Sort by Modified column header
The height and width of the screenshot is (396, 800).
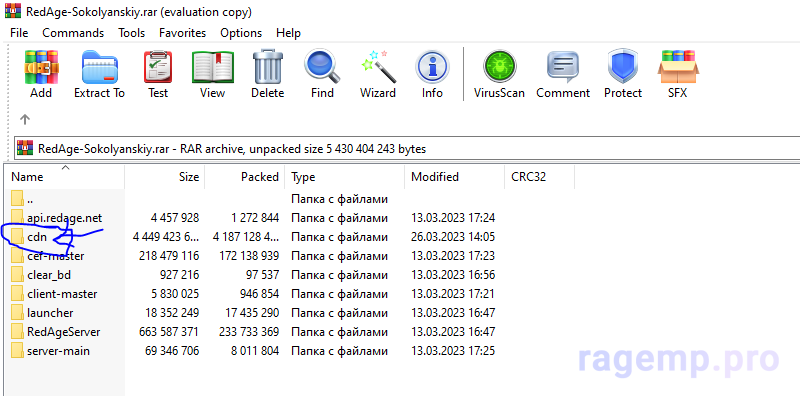pyautogui.click(x=455, y=177)
